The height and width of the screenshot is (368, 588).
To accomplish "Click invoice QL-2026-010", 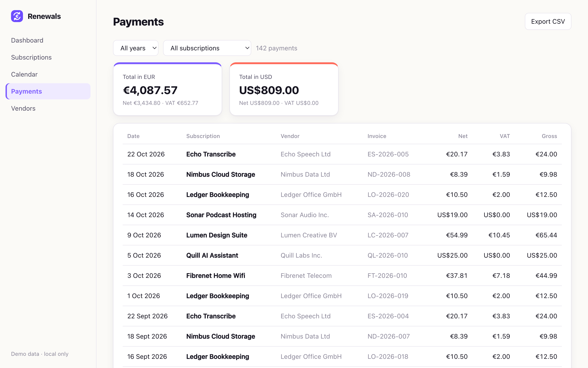I will (x=388, y=255).
